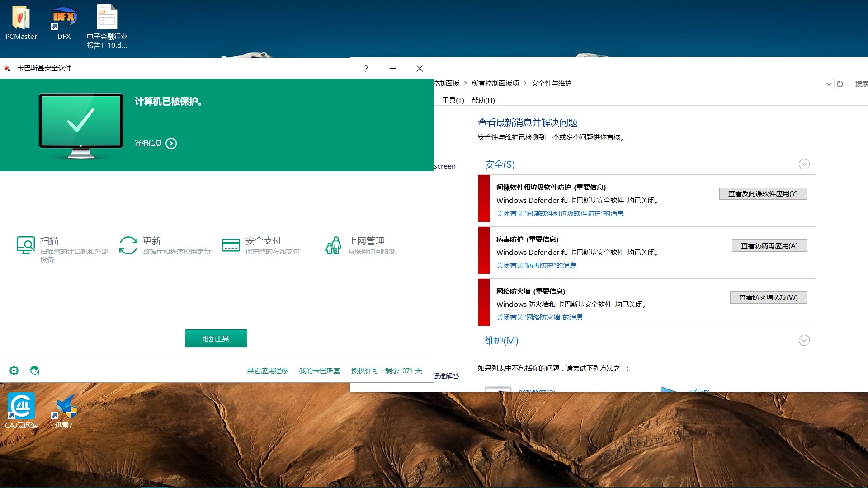This screenshot has height=488, width=868.
Task: Click 查看防火墙选项(W) button
Action: [768, 297]
